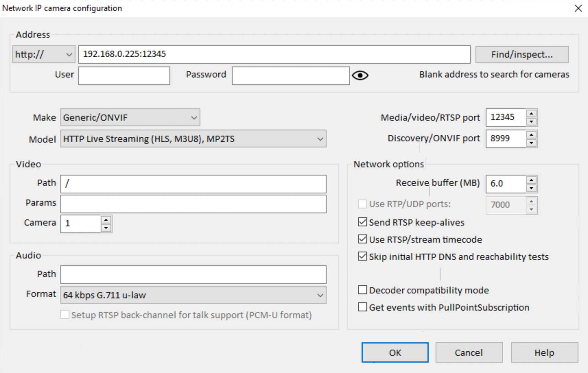Click the Find/inspect... button
The width and height of the screenshot is (588, 373).
click(522, 55)
